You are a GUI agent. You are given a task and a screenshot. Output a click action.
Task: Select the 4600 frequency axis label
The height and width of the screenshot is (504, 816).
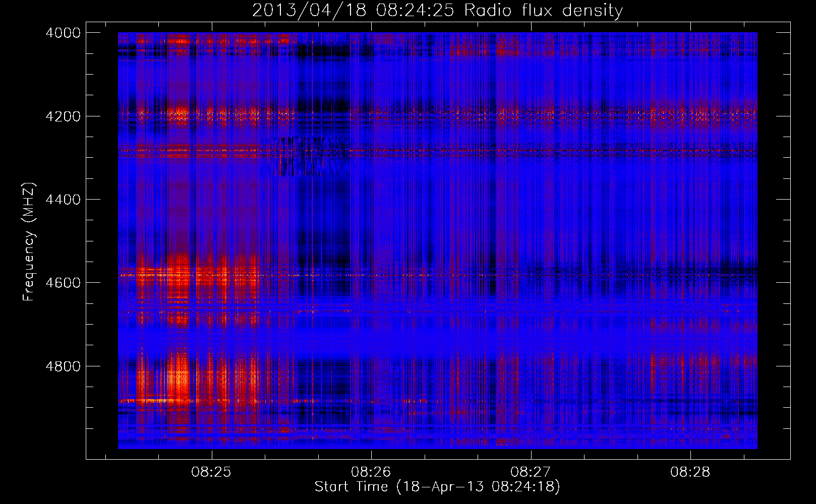[63, 283]
